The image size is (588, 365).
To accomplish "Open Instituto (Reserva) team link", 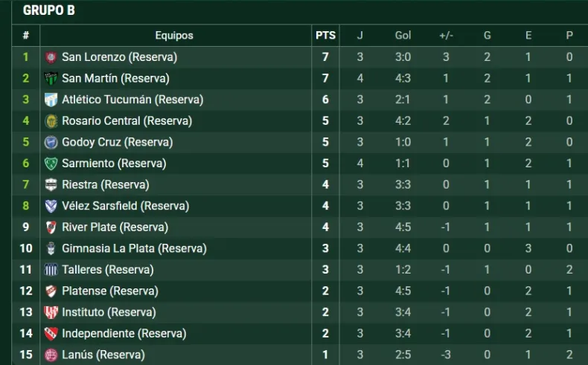I will tap(109, 312).
